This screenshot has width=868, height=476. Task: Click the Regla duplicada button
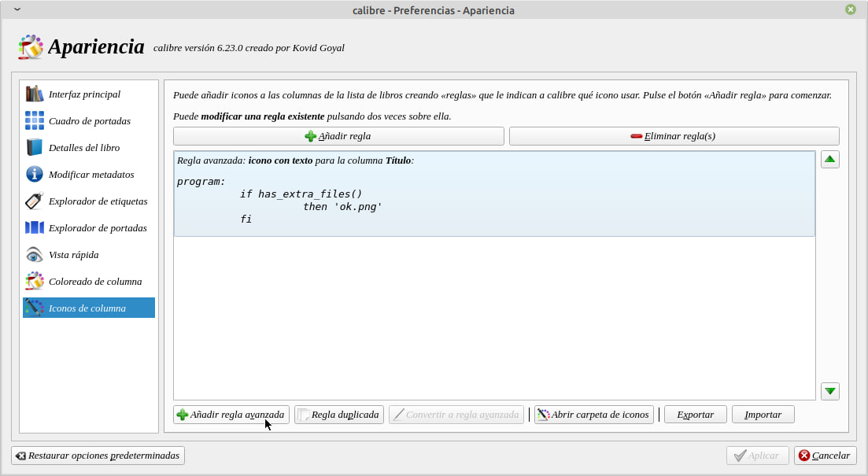pyautogui.click(x=339, y=415)
